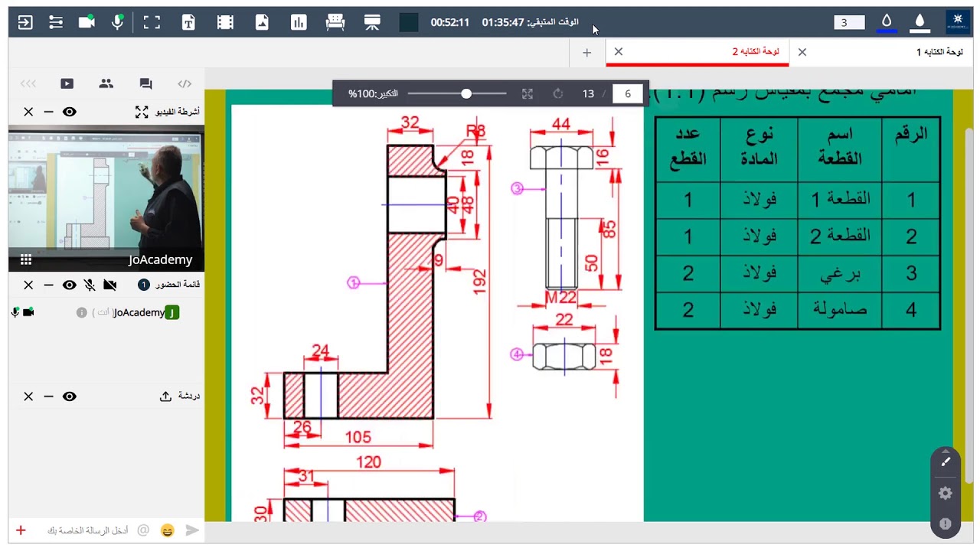This screenshot has height=551, width=980.
Task: Adjust the zoom slider (التكبير)
Action: click(457, 93)
